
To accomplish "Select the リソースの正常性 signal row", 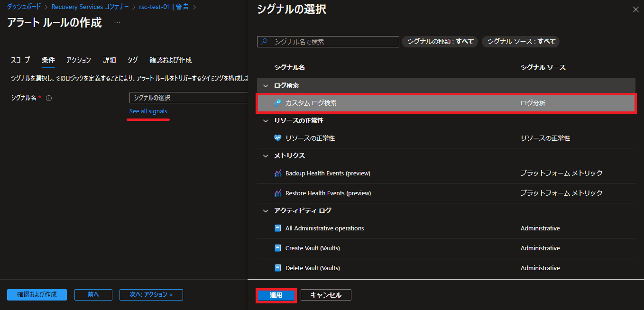I will (x=446, y=138).
